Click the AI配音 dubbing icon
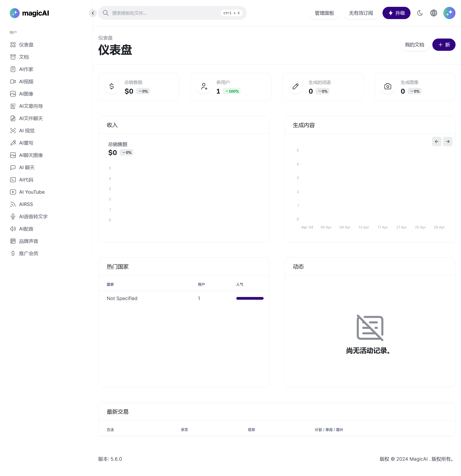 pyautogui.click(x=13, y=229)
